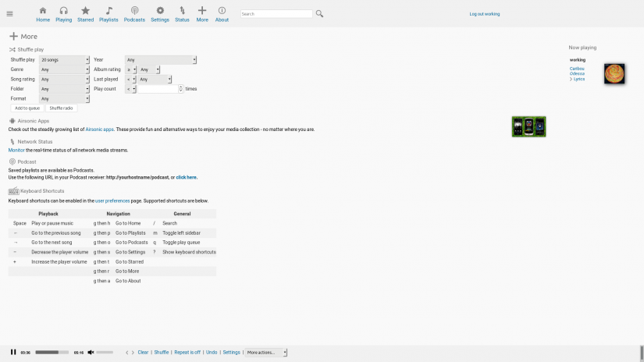This screenshot has width=644, height=362.
Task: Open the More actions dropdown
Action: (265, 353)
